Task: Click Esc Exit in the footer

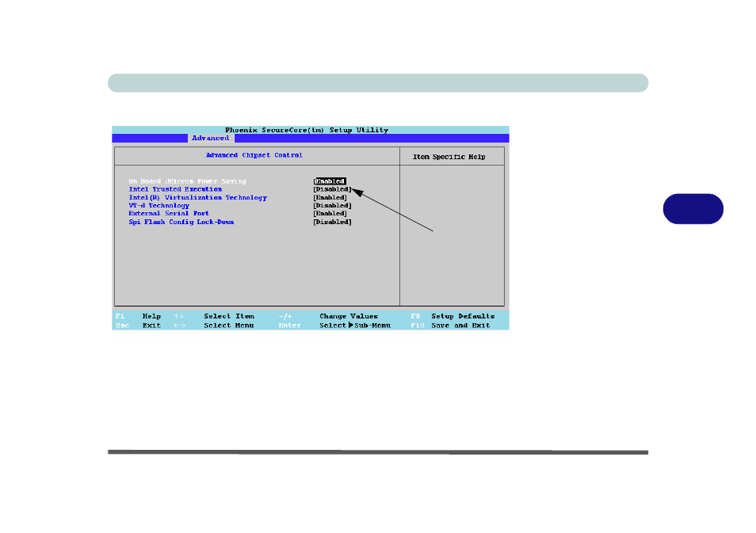Action: point(138,326)
